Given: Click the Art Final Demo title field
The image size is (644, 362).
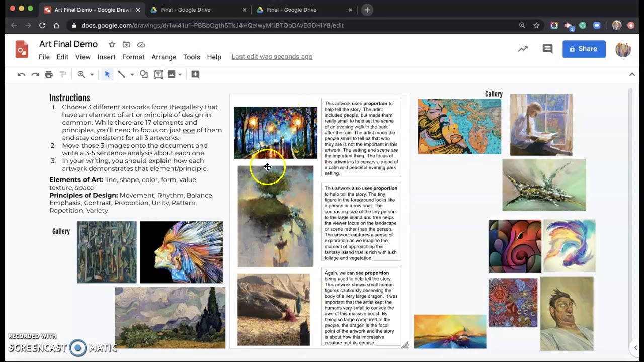Looking at the screenshot, I should tap(68, 44).
